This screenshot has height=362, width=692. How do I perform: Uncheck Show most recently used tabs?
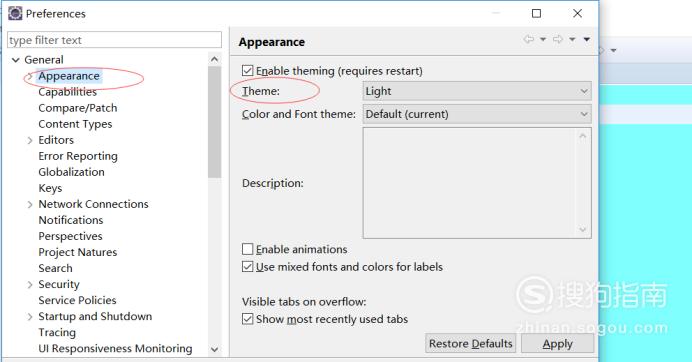click(248, 319)
